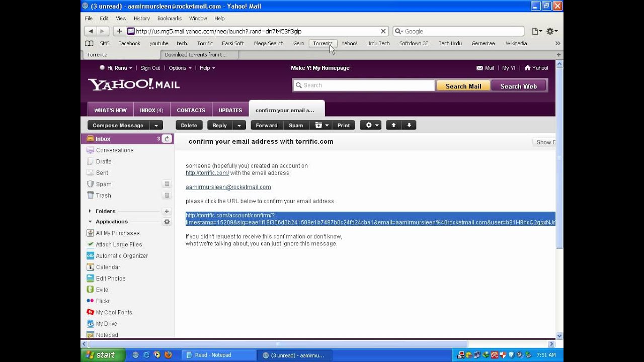The image size is (644, 362).
Task: Empty the Trash folder icon
Action: click(167, 196)
